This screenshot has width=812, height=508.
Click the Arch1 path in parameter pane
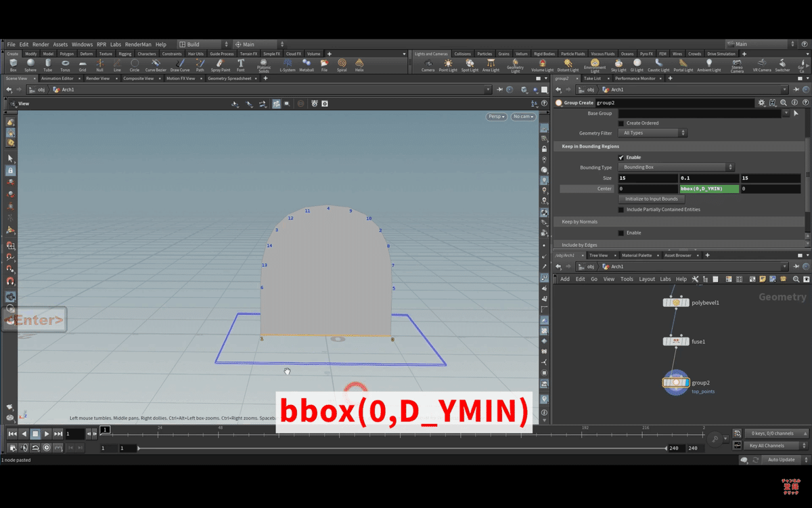pyautogui.click(x=616, y=89)
